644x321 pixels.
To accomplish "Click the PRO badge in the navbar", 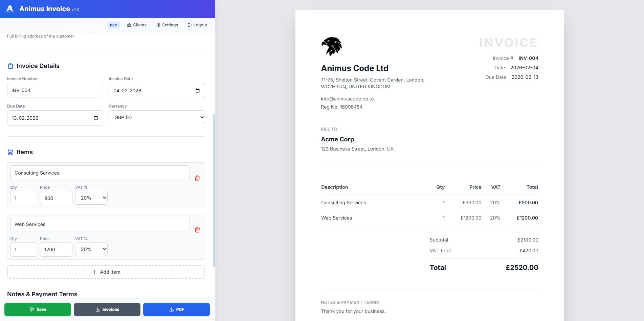I will pos(114,25).
